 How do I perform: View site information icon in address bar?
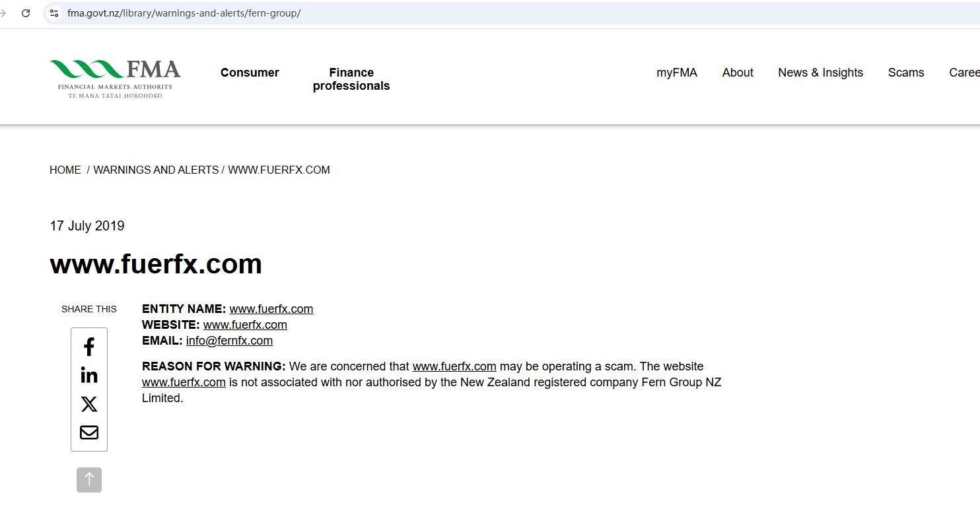coord(54,13)
